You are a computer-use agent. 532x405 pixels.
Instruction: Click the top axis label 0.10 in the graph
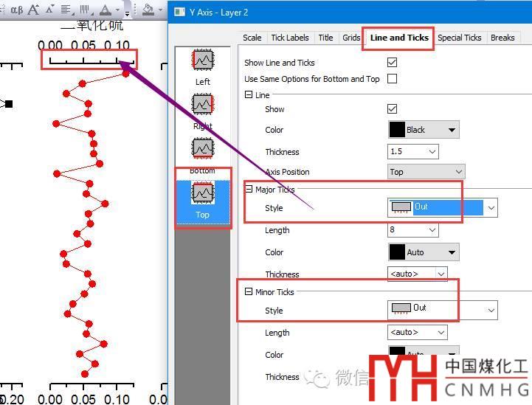pos(117,46)
